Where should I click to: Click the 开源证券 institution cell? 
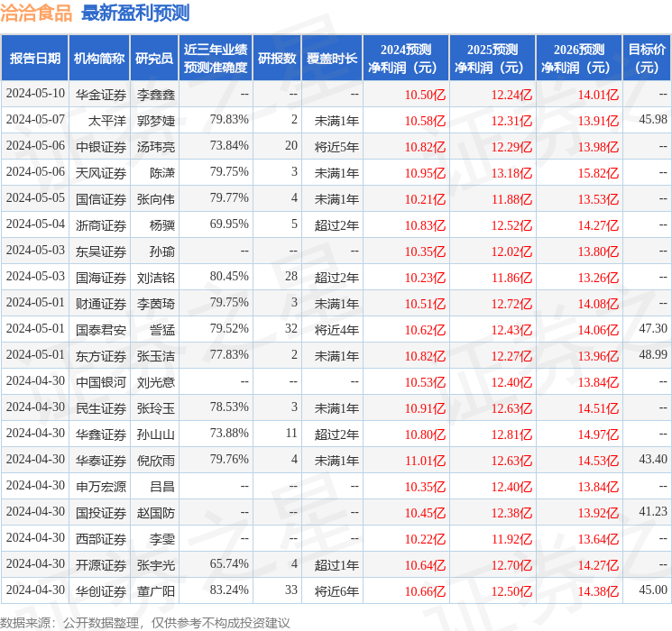point(101,565)
